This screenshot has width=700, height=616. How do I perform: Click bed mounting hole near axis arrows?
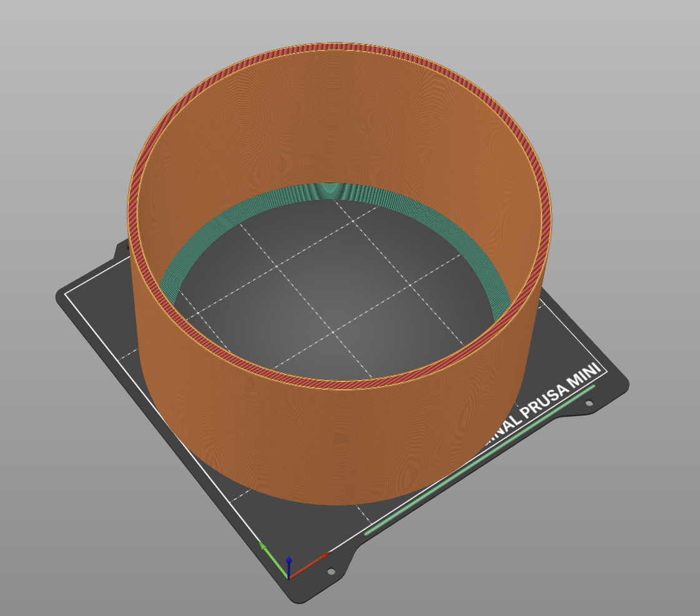331,571
